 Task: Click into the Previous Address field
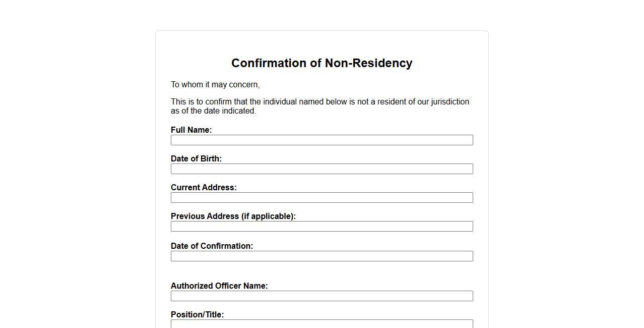pos(321,226)
